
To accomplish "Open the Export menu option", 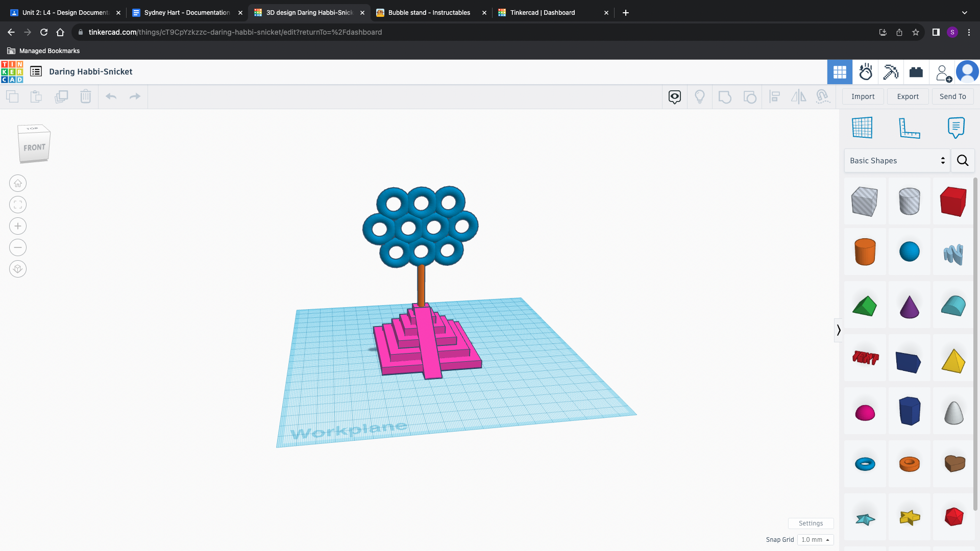I will click(908, 96).
